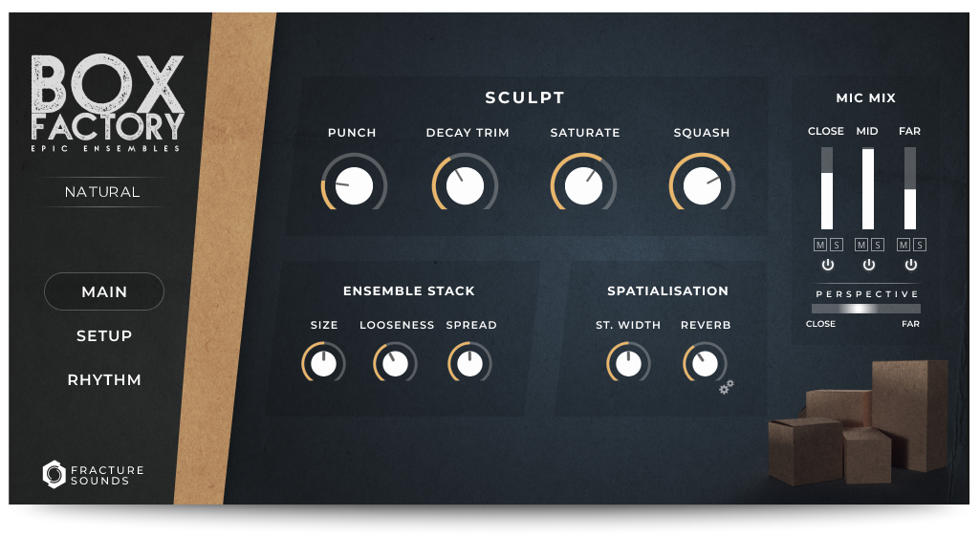Open the Natural preset selector
980x537 pixels.
102,192
